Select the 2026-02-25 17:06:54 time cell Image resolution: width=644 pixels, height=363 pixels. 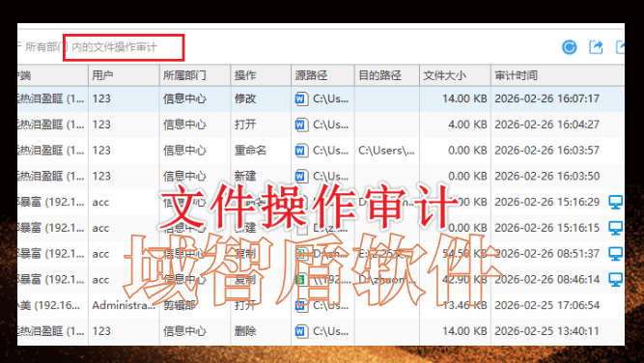click(547, 305)
